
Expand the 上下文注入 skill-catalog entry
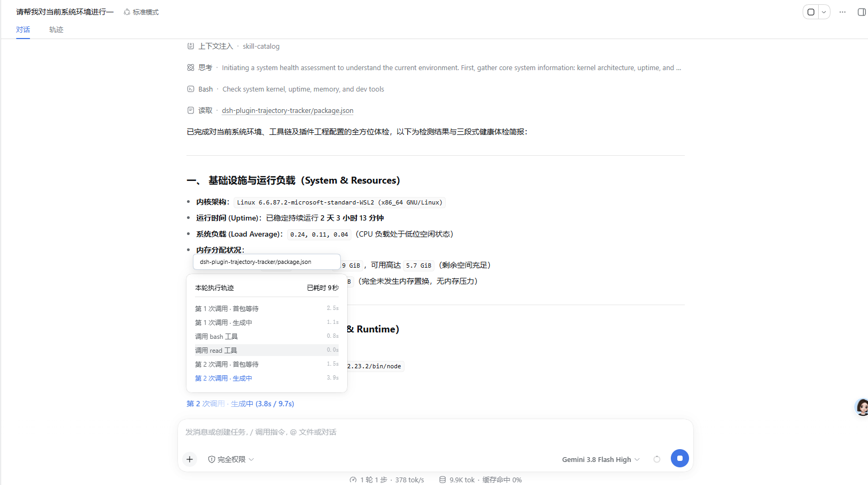coord(233,46)
